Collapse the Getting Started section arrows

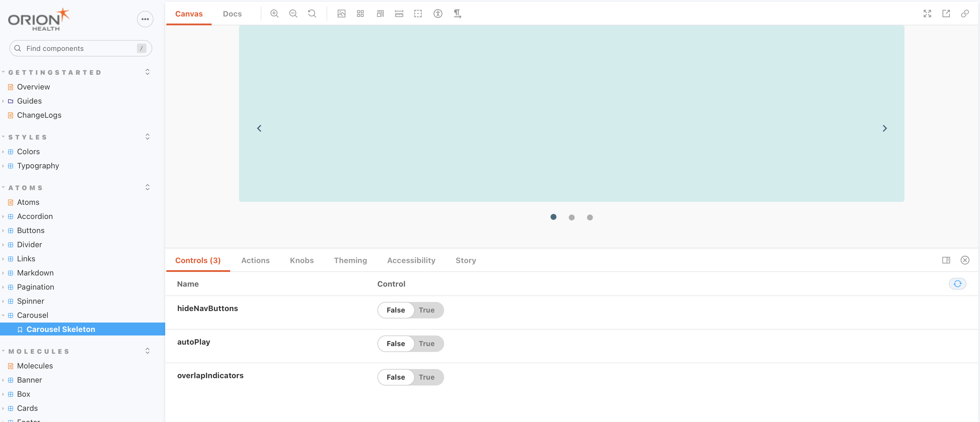pos(147,72)
